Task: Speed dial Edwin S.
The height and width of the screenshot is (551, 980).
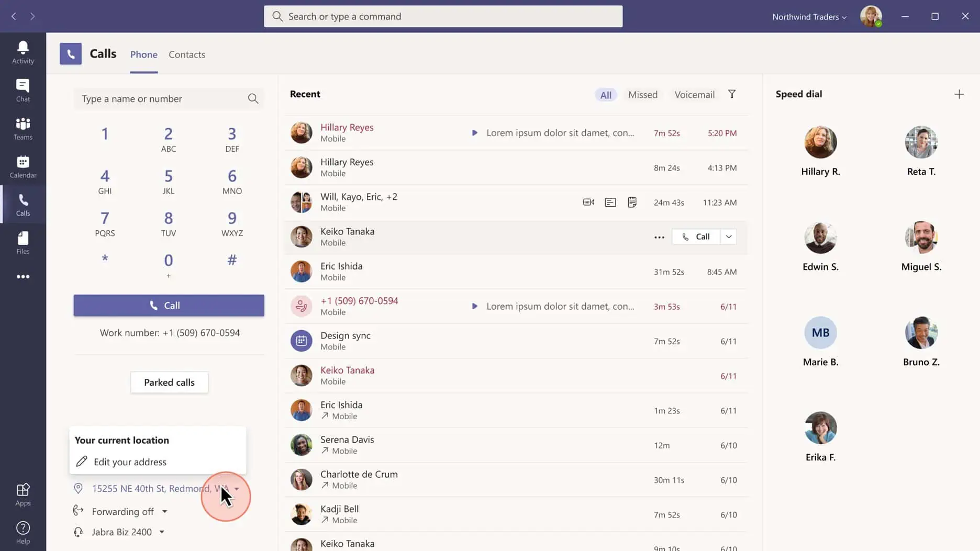Action: point(820,246)
